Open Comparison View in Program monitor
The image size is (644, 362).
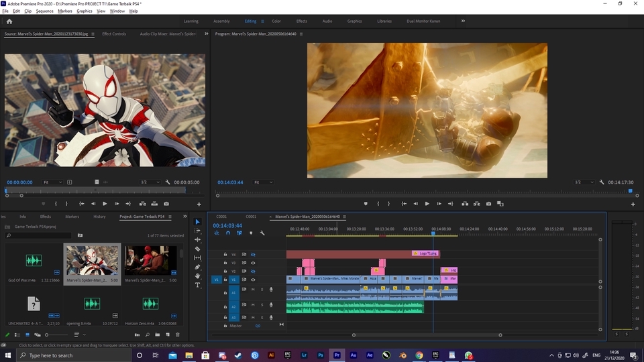(500, 204)
